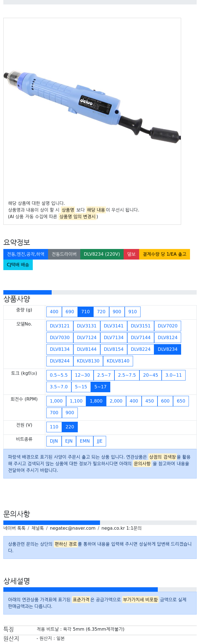Choose the 0.5~5.5 torque option
This screenshot has width=200, height=644.
[x=59, y=375]
